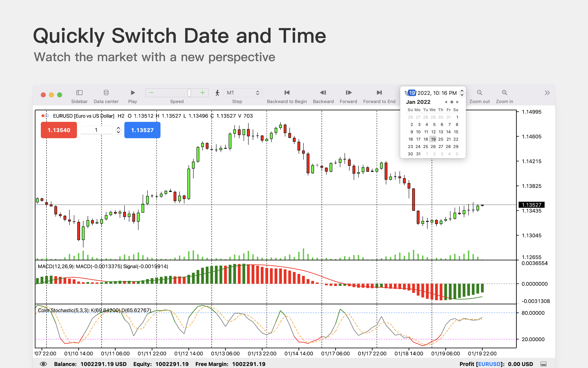Step Backward one bar
Viewport: 588px width, 368px height.
pyautogui.click(x=323, y=92)
